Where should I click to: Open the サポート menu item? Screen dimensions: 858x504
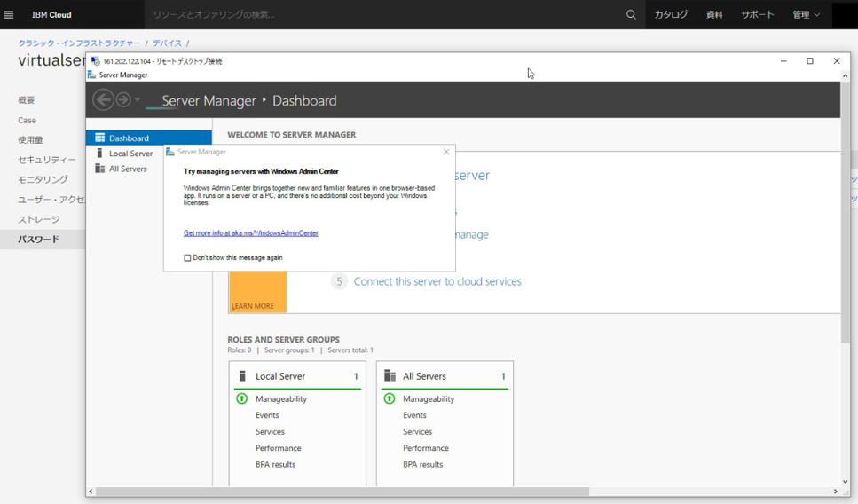click(757, 15)
